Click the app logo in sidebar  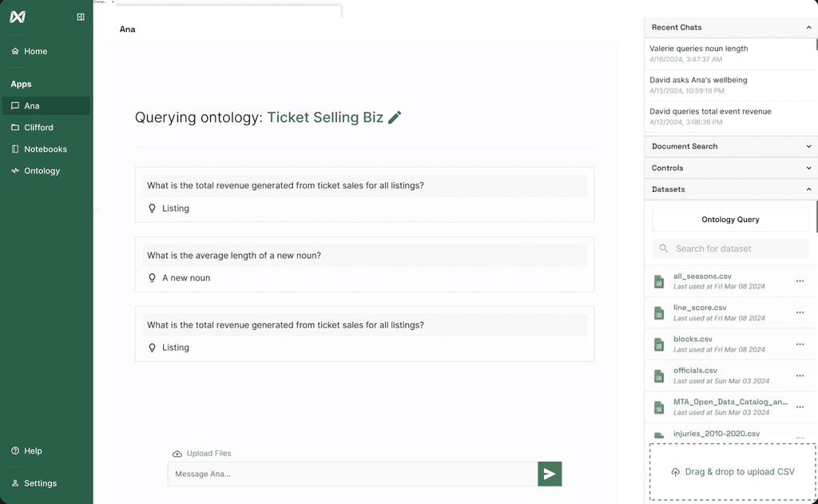pos(18,17)
